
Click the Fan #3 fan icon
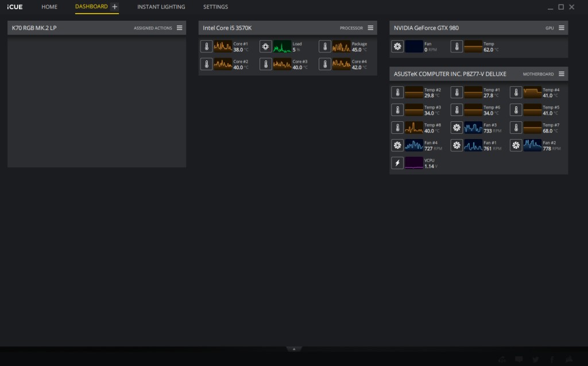[x=457, y=128]
